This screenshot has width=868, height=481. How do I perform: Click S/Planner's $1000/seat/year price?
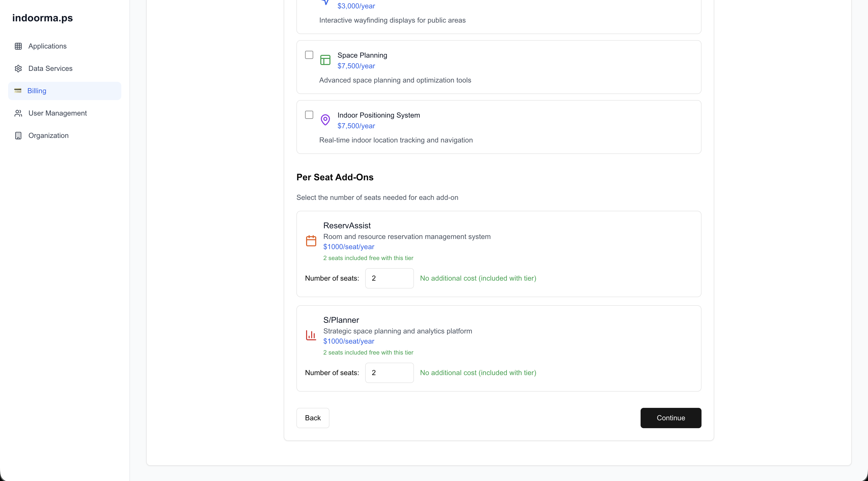click(x=349, y=341)
